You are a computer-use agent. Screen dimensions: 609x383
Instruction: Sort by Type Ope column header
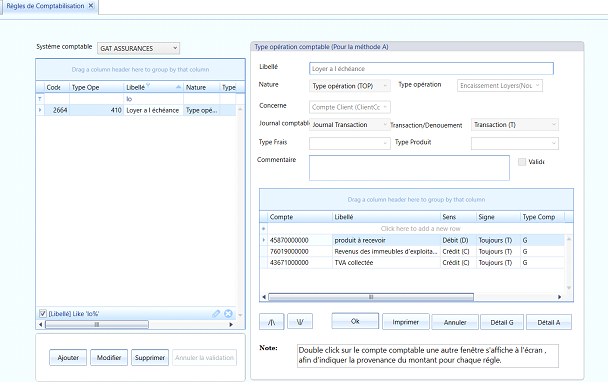point(96,87)
